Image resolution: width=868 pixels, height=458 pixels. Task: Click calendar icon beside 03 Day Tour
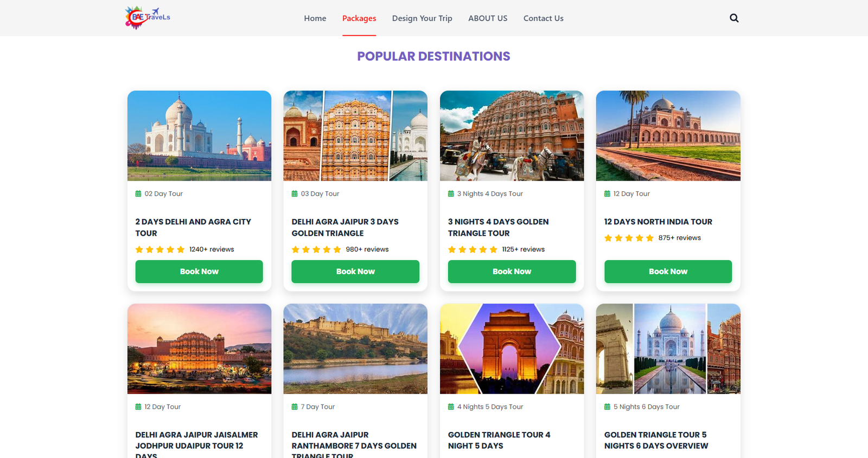click(x=295, y=193)
